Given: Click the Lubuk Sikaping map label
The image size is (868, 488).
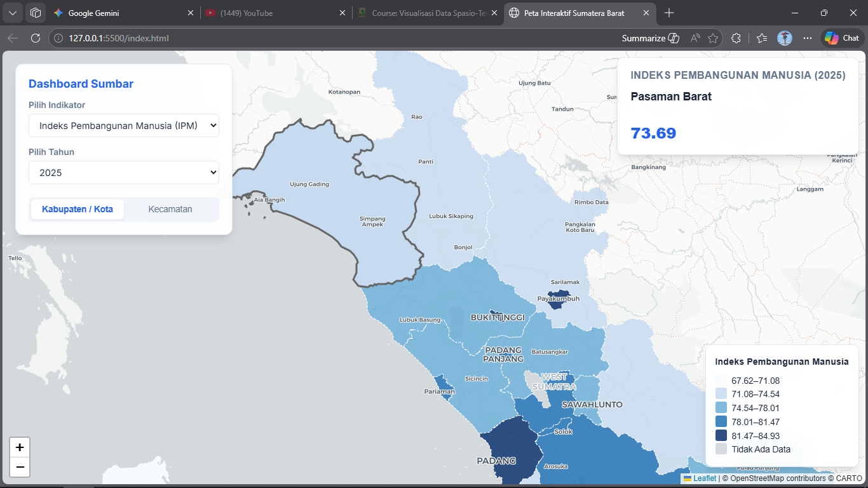Looking at the screenshot, I should click(451, 216).
